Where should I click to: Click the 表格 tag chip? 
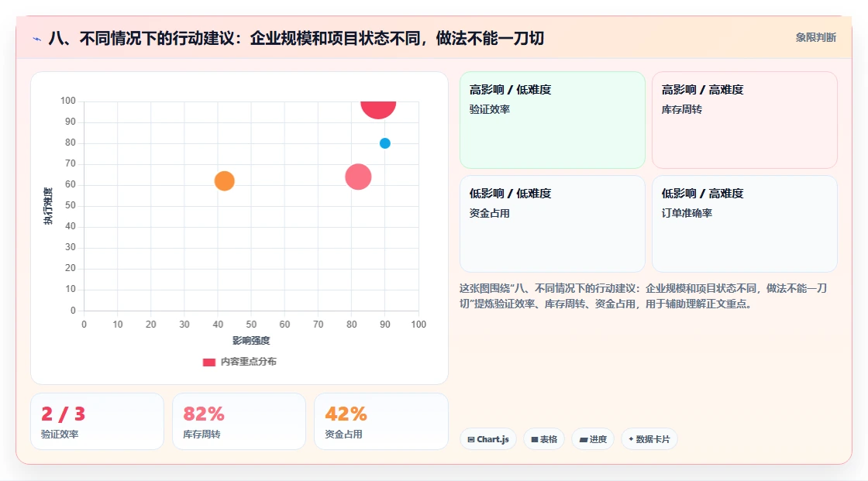(544, 439)
